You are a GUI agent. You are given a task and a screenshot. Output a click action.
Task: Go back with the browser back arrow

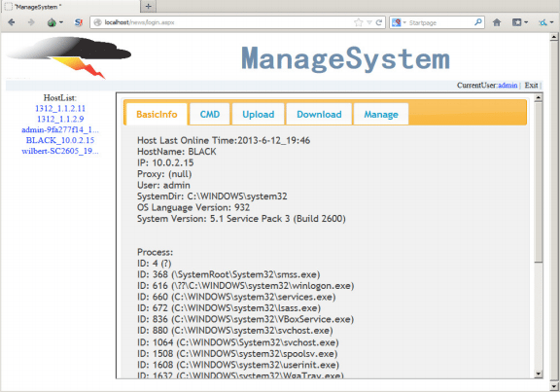pos(12,22)
